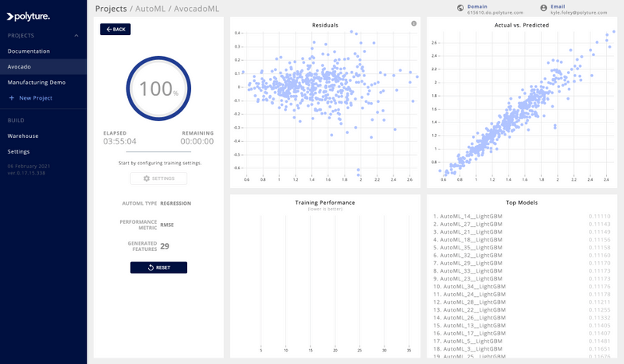This screenshot has width=624, height=364.
Task: Click the Email account icon
Action: 544,8
